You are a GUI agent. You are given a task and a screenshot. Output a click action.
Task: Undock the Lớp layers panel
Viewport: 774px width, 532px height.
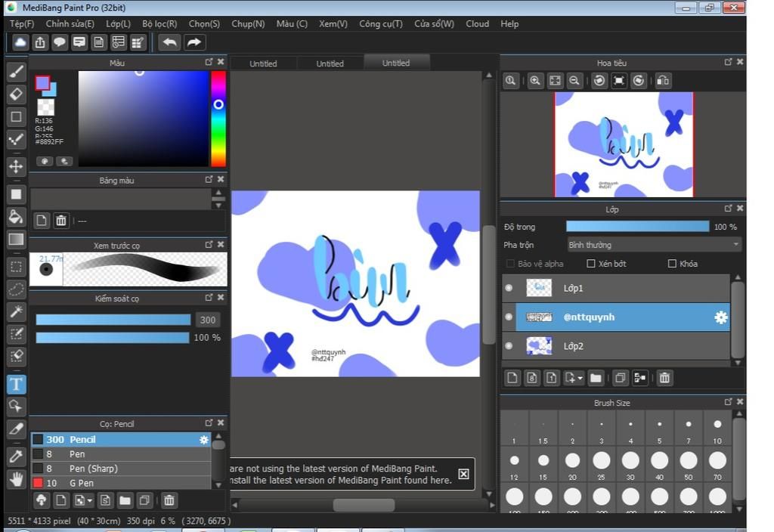coord(728,209)
